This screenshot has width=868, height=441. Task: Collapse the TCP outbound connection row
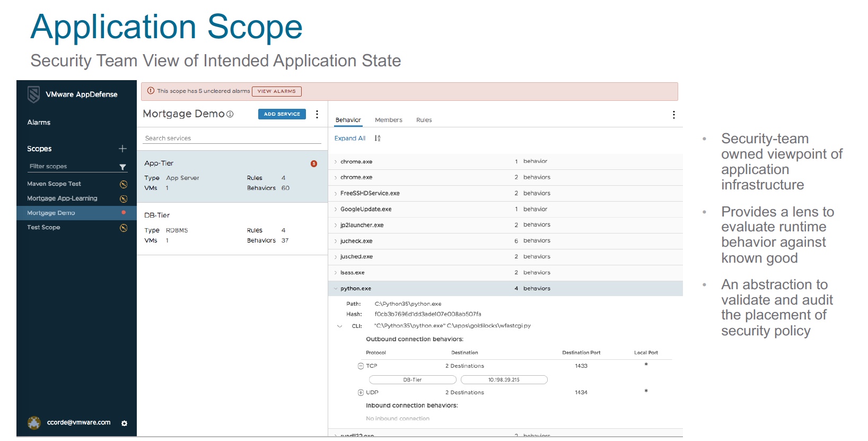point(361,366)
